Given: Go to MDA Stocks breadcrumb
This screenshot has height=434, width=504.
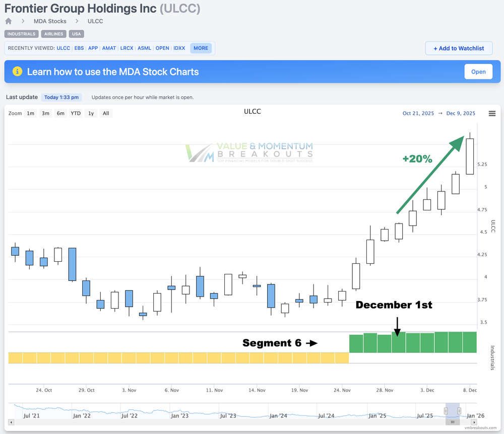Looking at the screenshot, I should tap(50, 21).
